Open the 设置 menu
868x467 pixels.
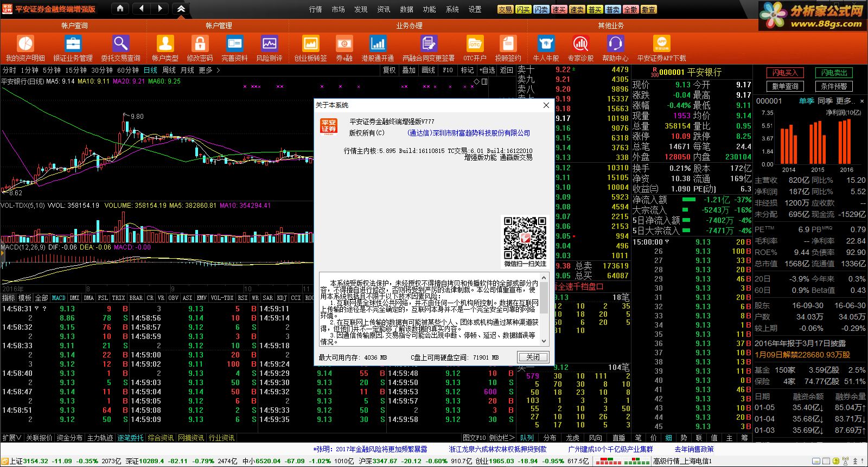coord(475,9)
